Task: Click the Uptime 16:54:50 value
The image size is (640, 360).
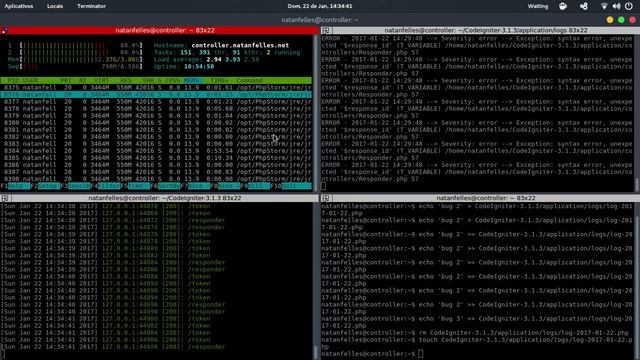Action: (199, 67)
